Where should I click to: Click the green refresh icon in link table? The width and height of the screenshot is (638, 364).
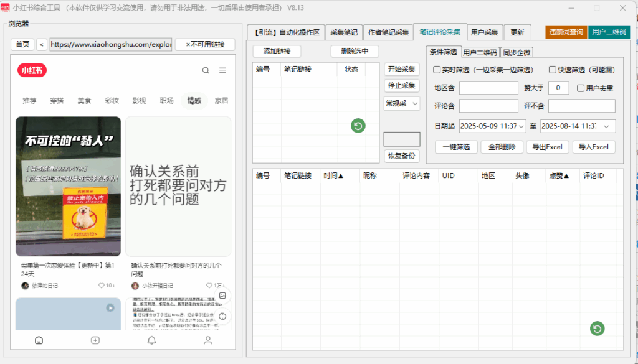[x=358, y=126]
